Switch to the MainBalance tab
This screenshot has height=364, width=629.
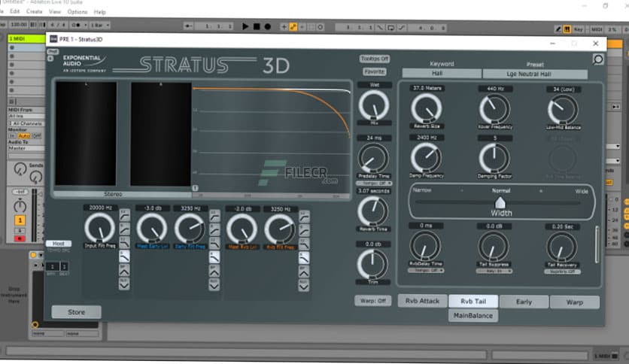[473, 316]
